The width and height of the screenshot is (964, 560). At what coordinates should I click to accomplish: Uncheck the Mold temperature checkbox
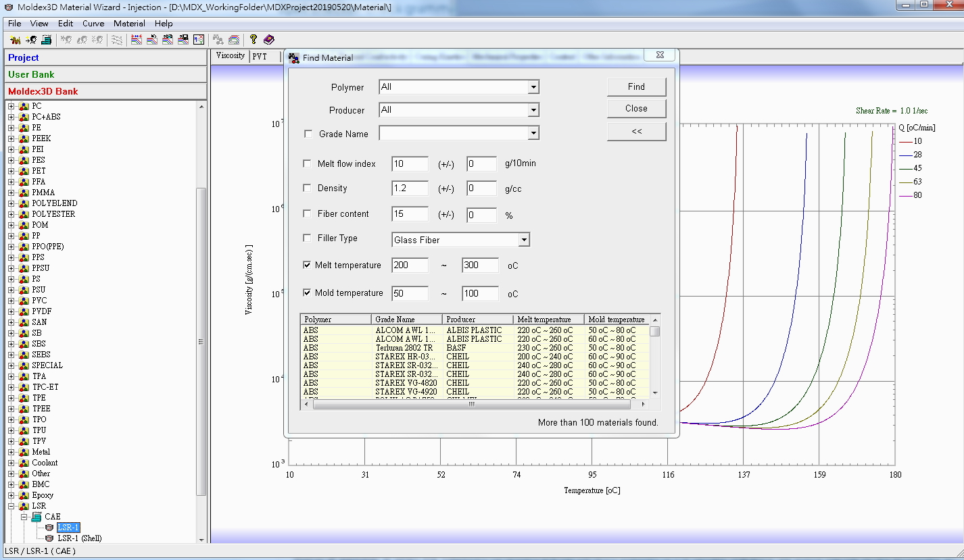pos(308,293)
